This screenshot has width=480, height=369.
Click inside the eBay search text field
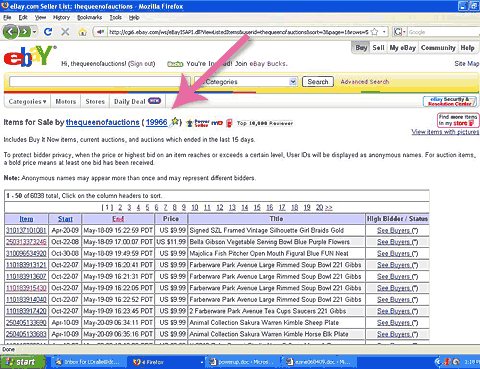coord(100,82)
